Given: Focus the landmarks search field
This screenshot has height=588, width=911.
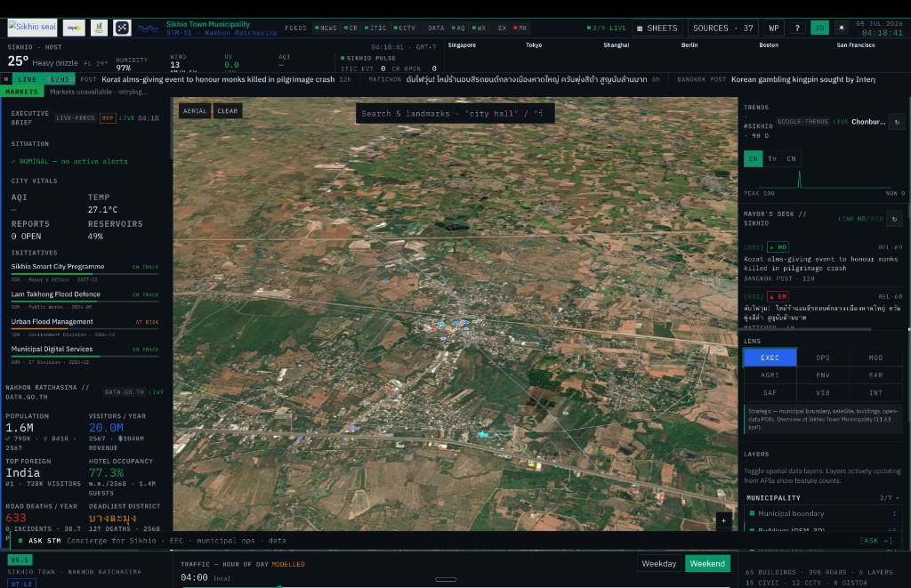Looking at the screenshot, I should [455, 113].
